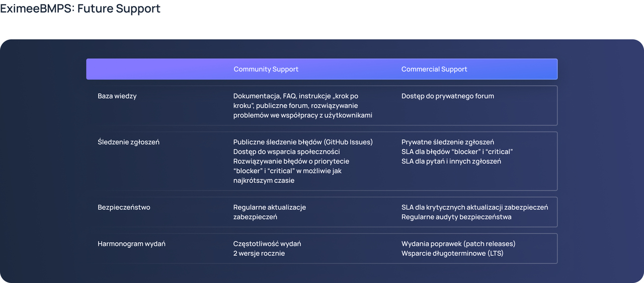Screen dimensions: 644x283
Task: Click "Regularne aktualizacje zabezpieczeń" community cell
Action: pyautogui.click(x=269, y=212)
